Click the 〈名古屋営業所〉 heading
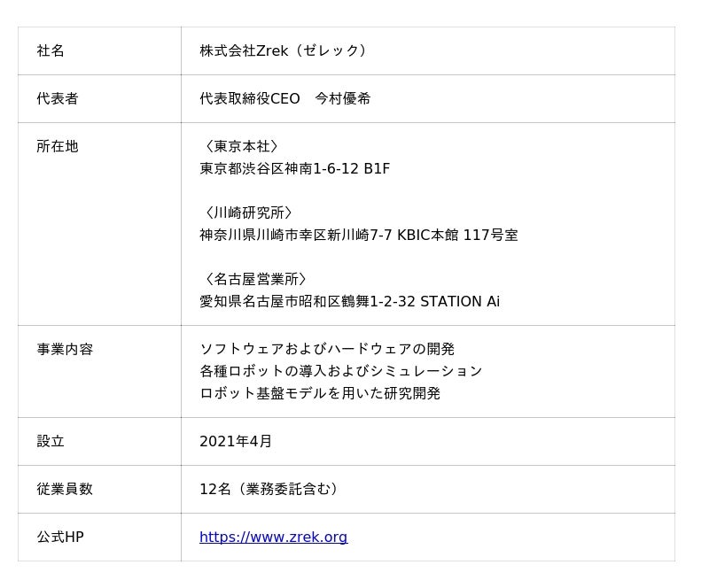This screenshot has height=588, width=709. [255, 280]
